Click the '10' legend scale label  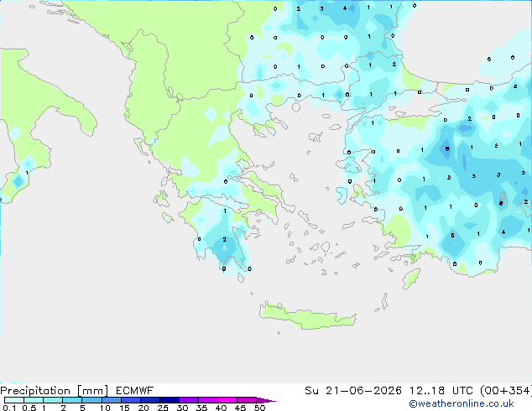tap(105, 408)
